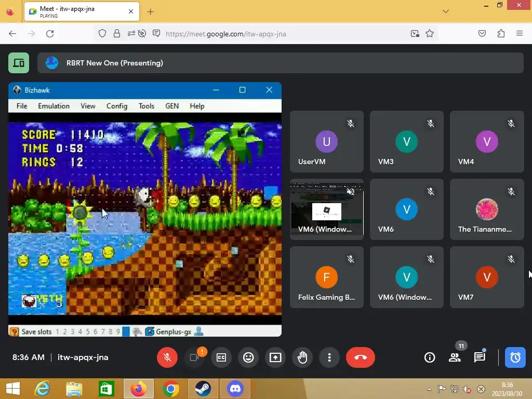This screenshot has height=399, width=532.
Task: Reload the Meet page
Action: [x=50, y=34]
